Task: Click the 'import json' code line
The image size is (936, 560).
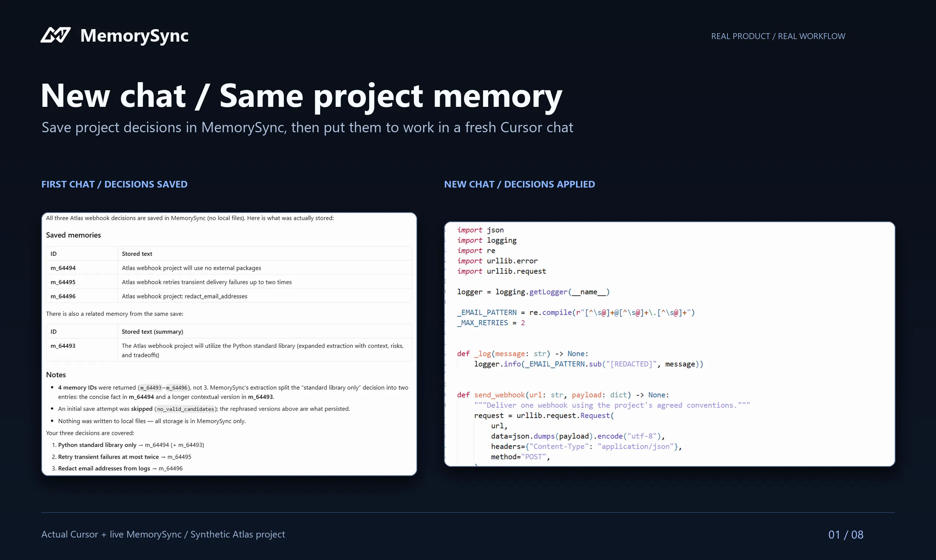Action: pos(481,230)
